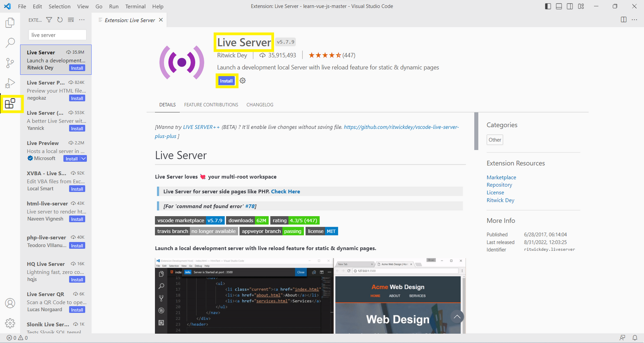Viewport: 644px width, 343px height.
Task: Toggle secondary side bar layout icon
Action: [570, 6]
